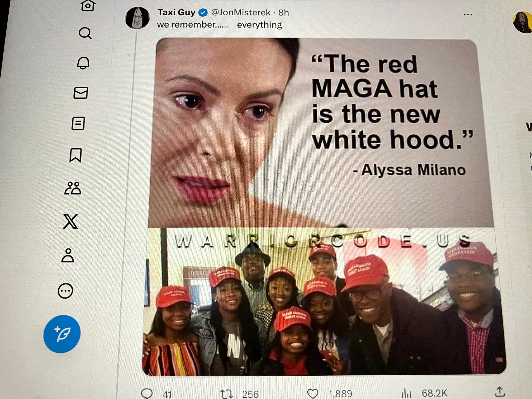Screen dimensions: 532x399
Task: Open Premium X logo icon
Action: tap(70, 221)
